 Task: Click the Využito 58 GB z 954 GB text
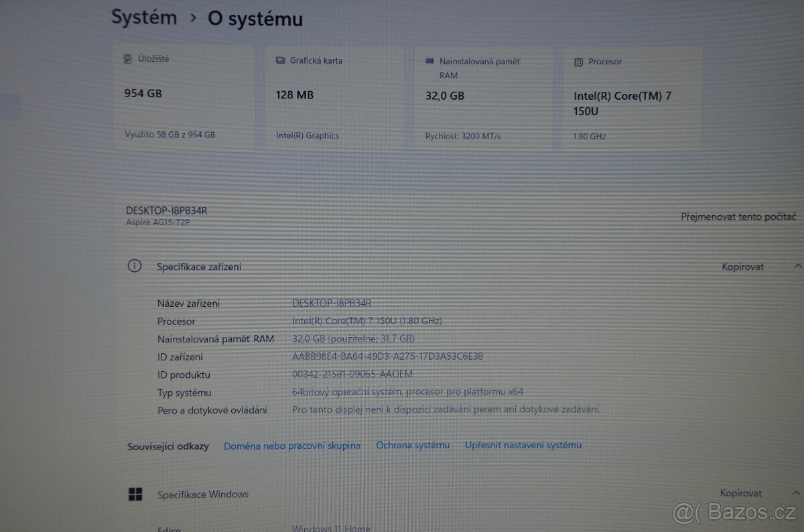tap(170, 135)
